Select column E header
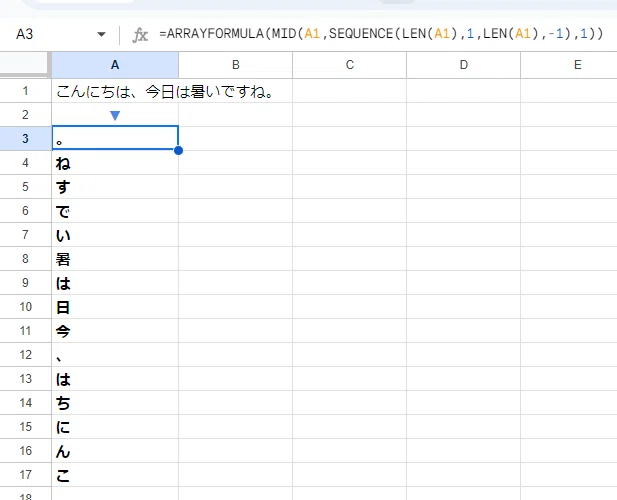The width and height of the screenshot is (617, 500). [569, 65]
